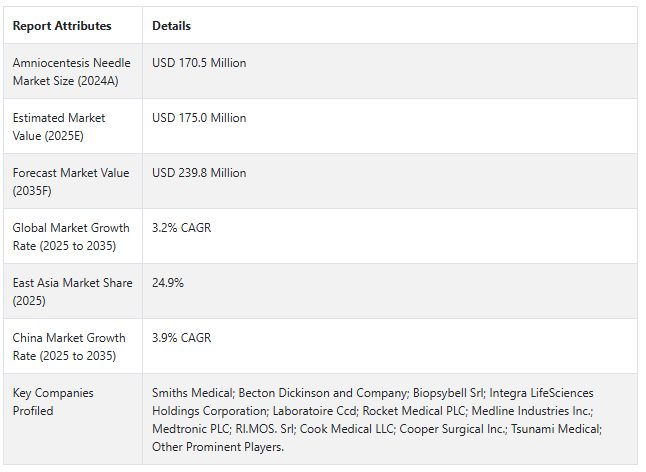Select the China Market Growth Rate cell
The width and height of the screenshot is (646, 472).
(69, 346)
